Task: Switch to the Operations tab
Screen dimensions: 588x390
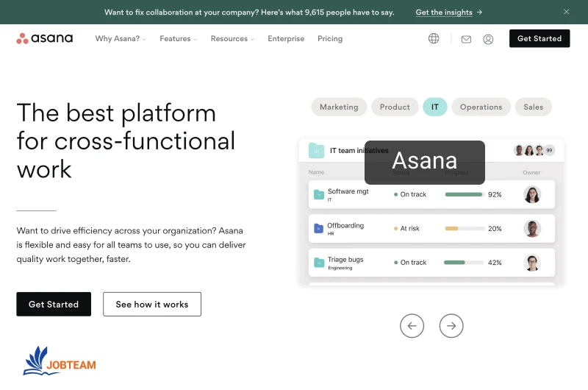Action: tap(481, 107)
